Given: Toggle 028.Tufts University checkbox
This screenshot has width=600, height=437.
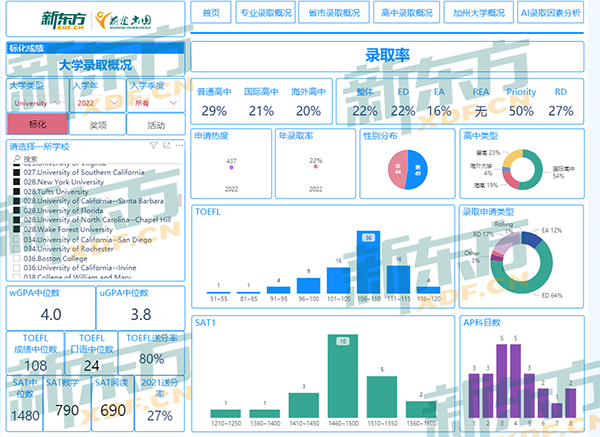Looking at the screenshot, I should click(16, 191).
